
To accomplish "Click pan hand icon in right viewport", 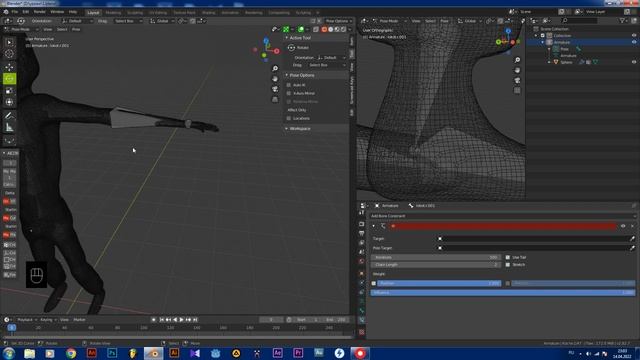I will click(517, 70).
